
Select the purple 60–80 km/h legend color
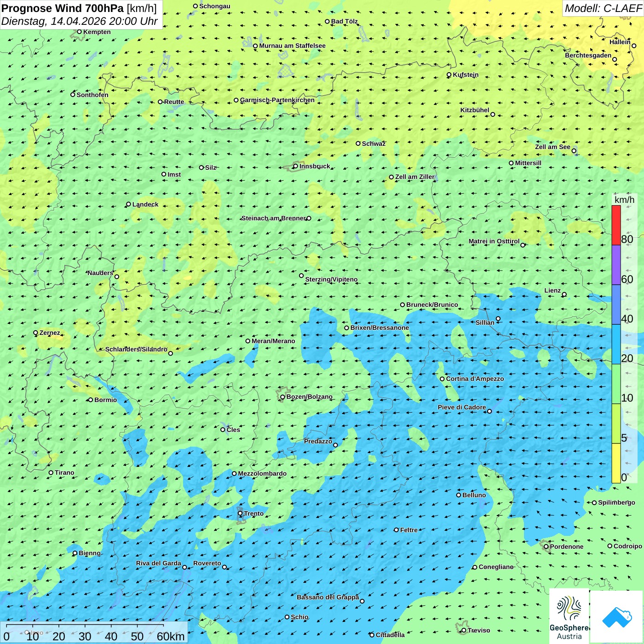pos(616,265)
